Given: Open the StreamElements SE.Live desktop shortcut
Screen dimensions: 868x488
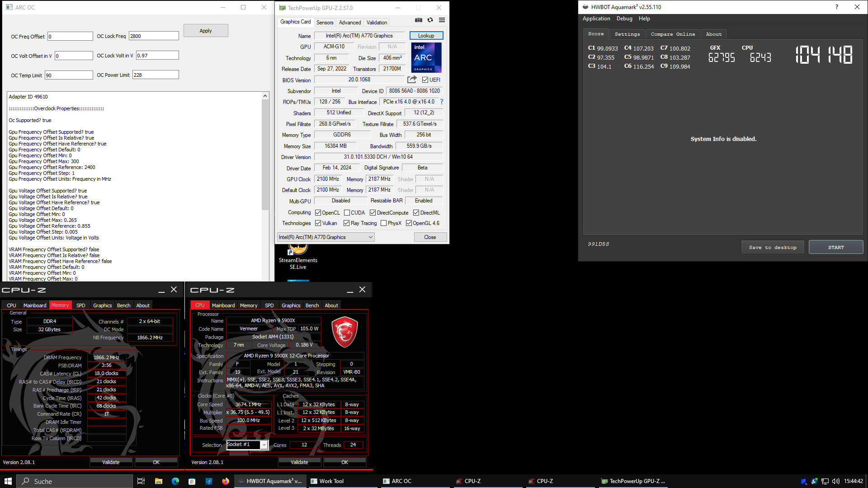Looking at the screenshot, I should click(x=298, y=257).
